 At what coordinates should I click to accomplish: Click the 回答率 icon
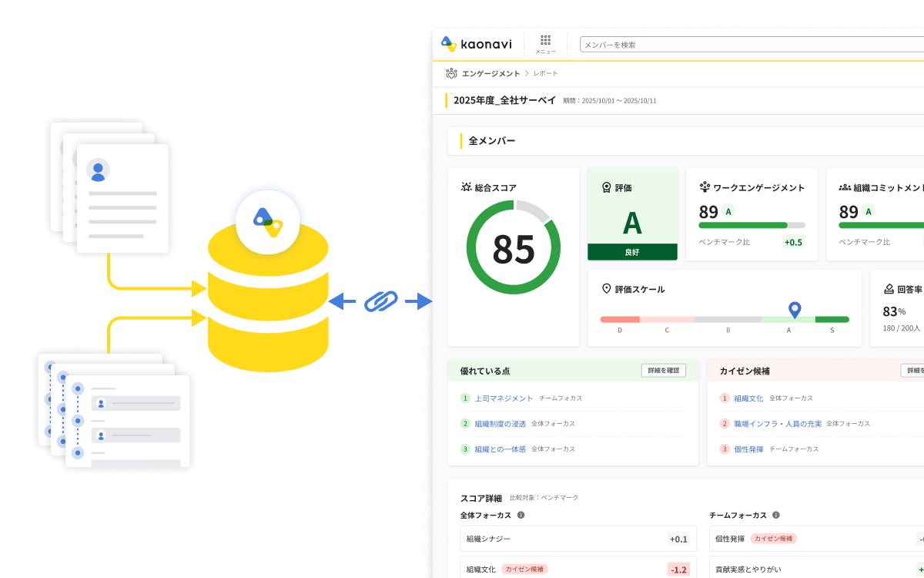(x=888, y=289)
